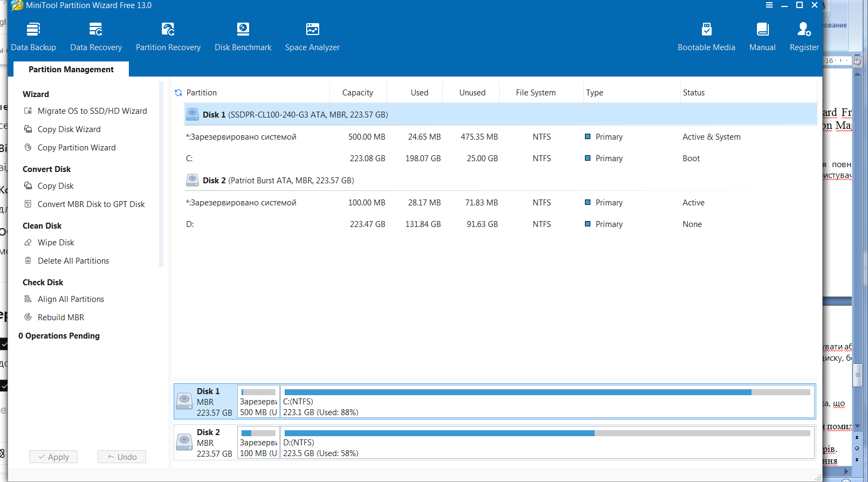Open the Data Backup tool
868x482 pixels.
point(33,37)
